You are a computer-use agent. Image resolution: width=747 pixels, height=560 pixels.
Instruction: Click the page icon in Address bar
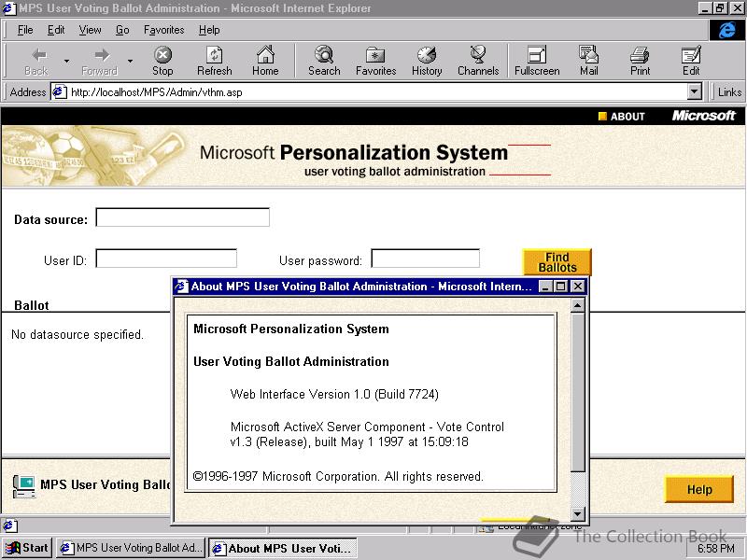pyautogui.click(x=59, y=91)
